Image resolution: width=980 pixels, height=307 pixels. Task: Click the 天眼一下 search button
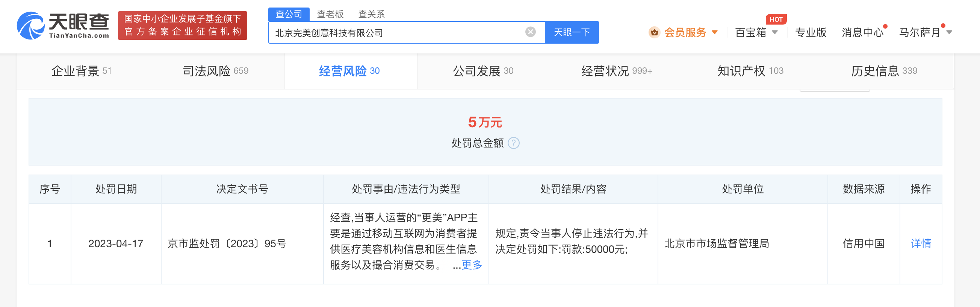[x=572, y=32]
